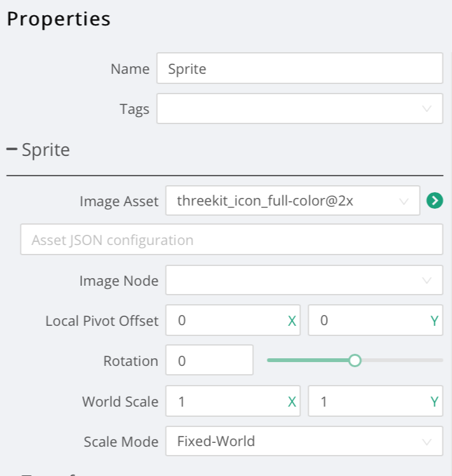Click the green arrow beside Image Asset
Image resolution: width=452 pixels, height=476 pixels.
tap(435, 201)
